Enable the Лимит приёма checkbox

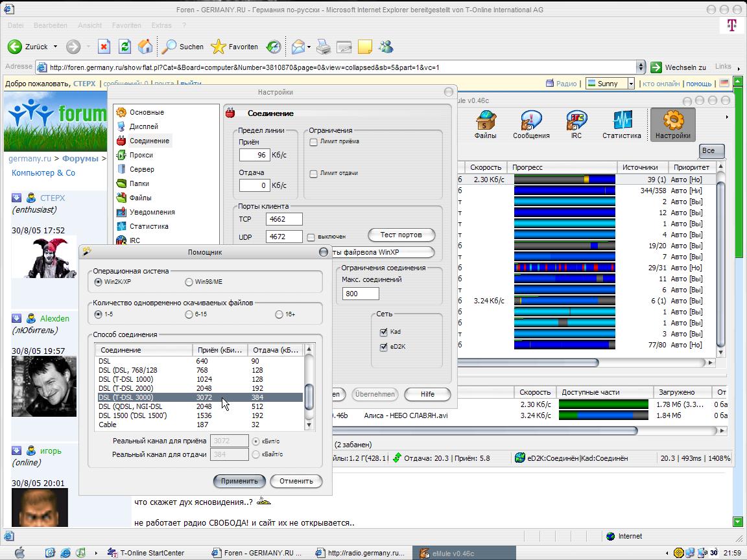tap(313, 142)
